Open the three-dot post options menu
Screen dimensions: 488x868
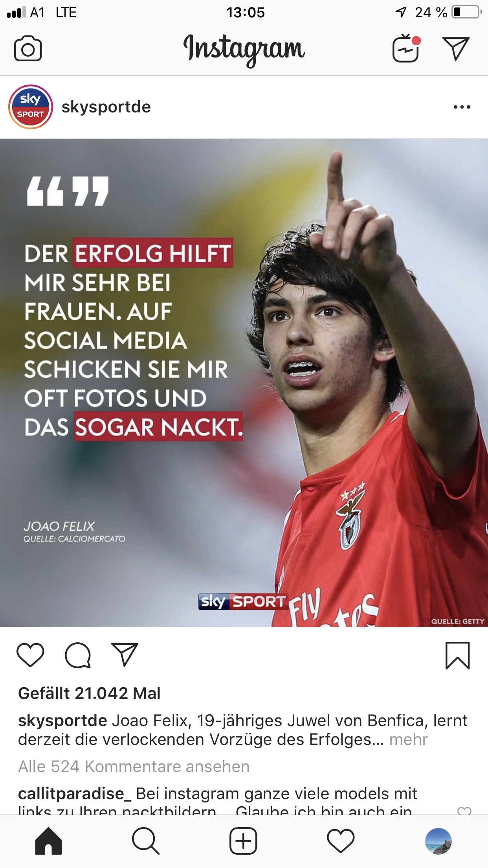tap(462, 107)
